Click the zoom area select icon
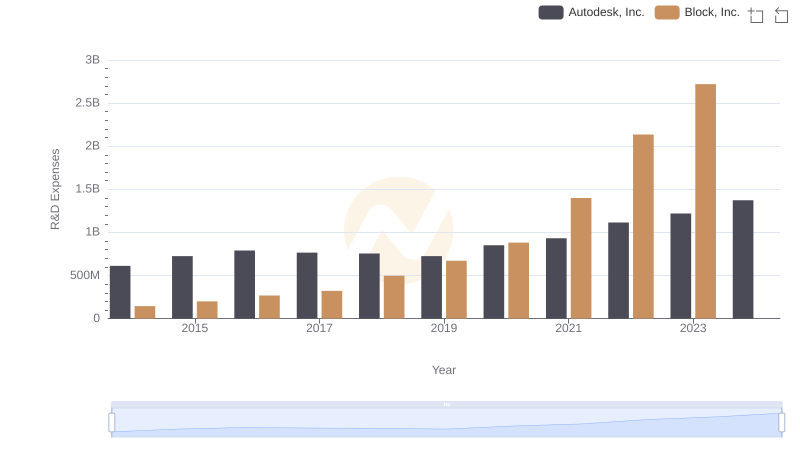 pyautogui.click(x=756, y=15)
